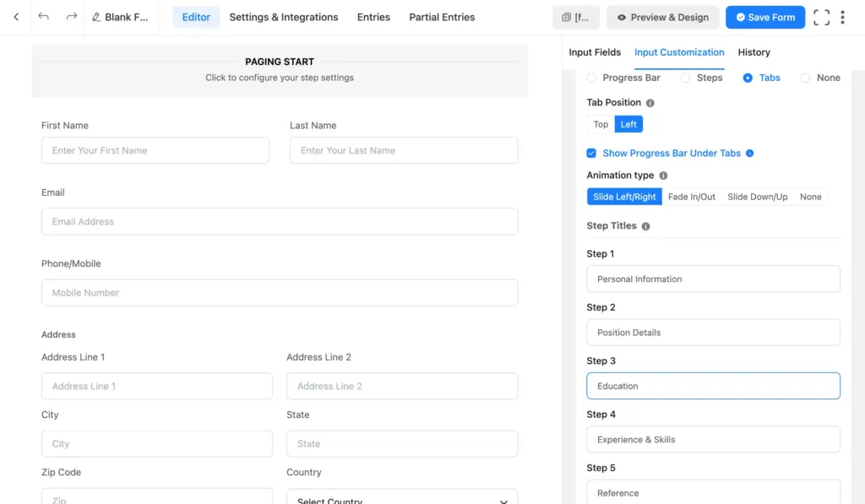Open the History tab
The height and width of the screenshot is (504, 865).
753,52
